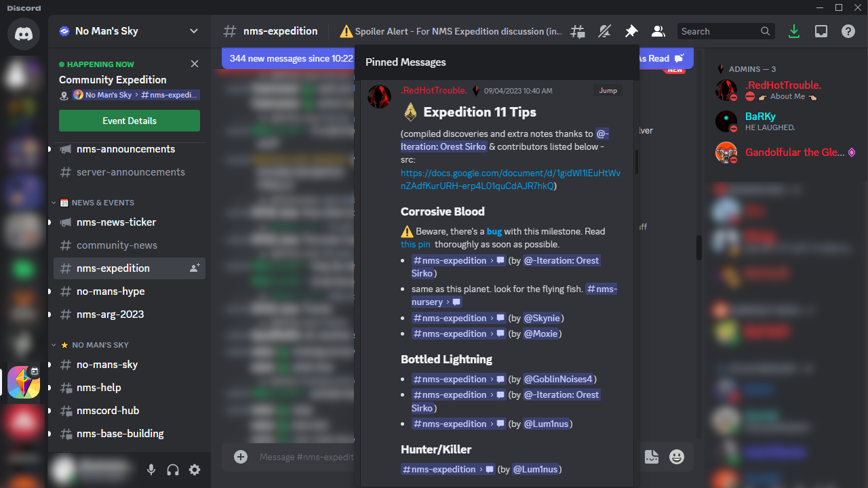Click the Community Expedition event title

(113, 79)
